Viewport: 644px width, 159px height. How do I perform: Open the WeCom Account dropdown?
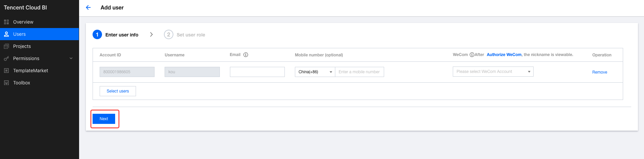(493, 72)
